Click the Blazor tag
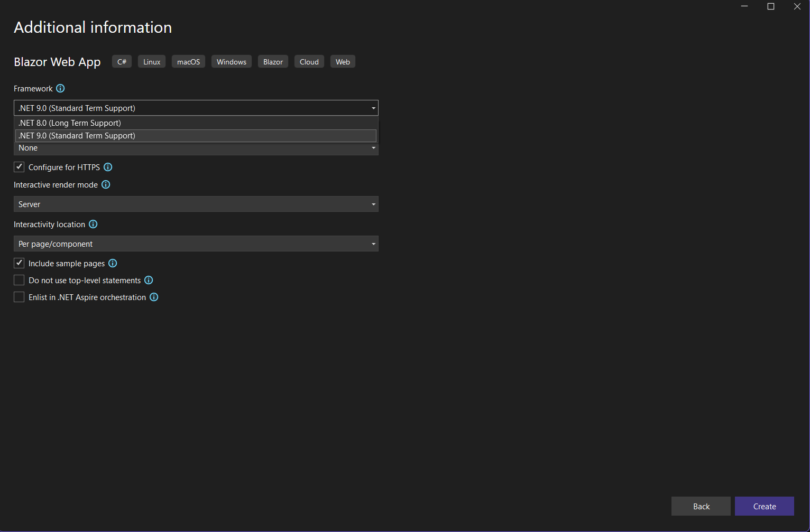This screenshot has width=810, height=532. click(273, 62)
